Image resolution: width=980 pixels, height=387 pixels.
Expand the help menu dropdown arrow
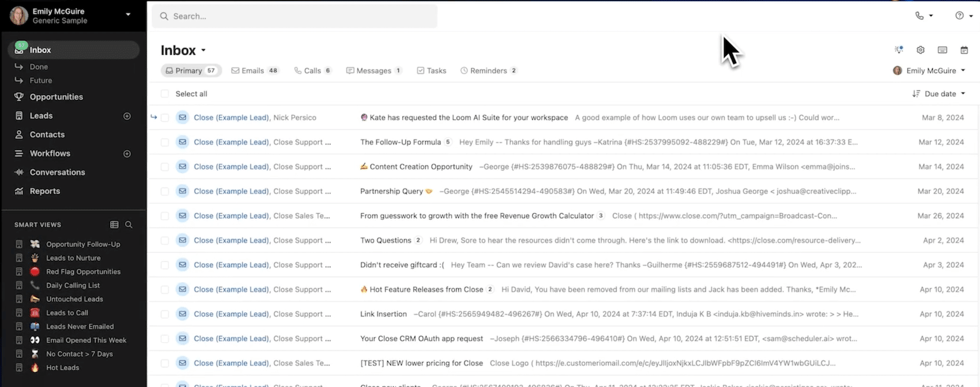971,16
